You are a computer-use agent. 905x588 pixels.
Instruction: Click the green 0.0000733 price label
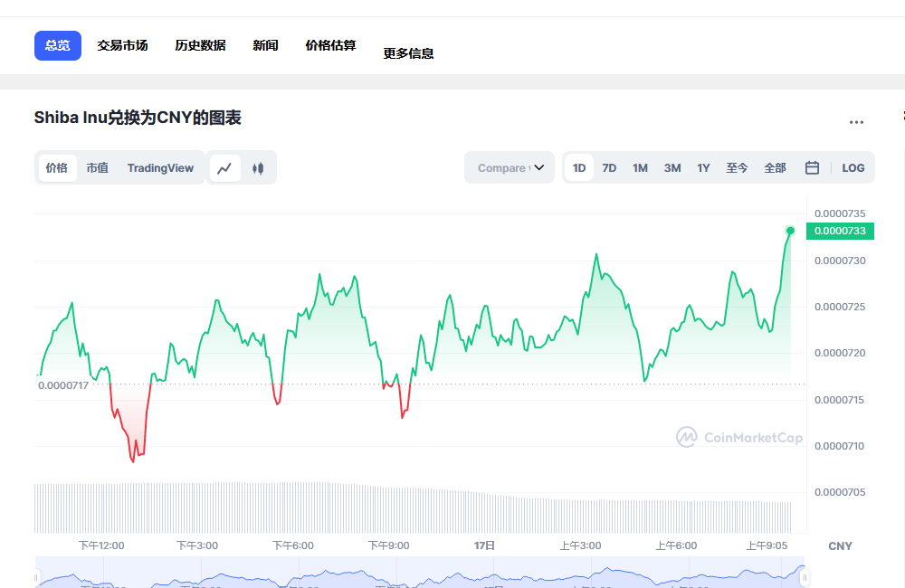(840, 231)
